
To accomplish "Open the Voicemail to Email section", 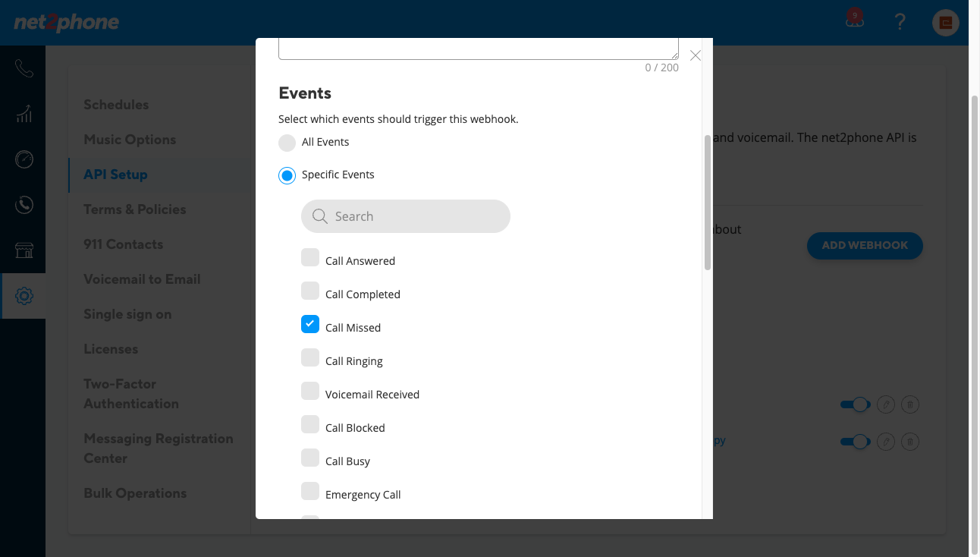I will pyautogui.click(x=142, y=279).
